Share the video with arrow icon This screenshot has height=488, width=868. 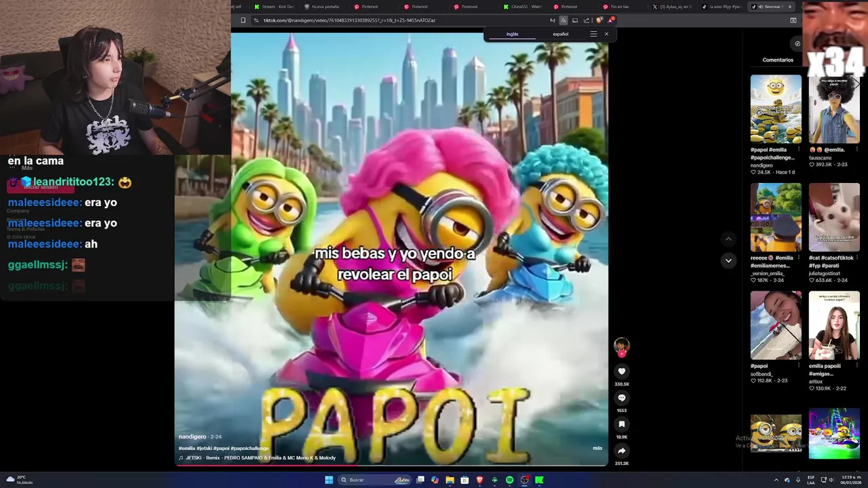(622, 451)
